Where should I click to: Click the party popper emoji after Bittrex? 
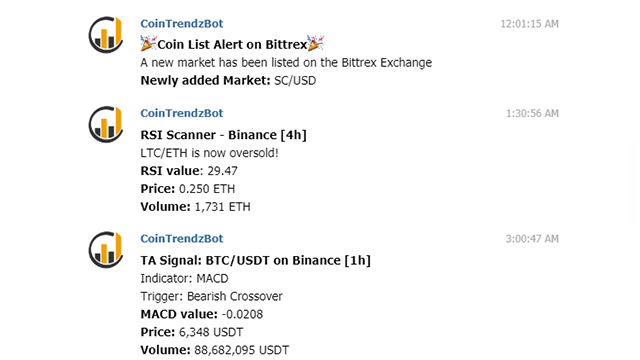pyautogui.click(x=316, y=43)
